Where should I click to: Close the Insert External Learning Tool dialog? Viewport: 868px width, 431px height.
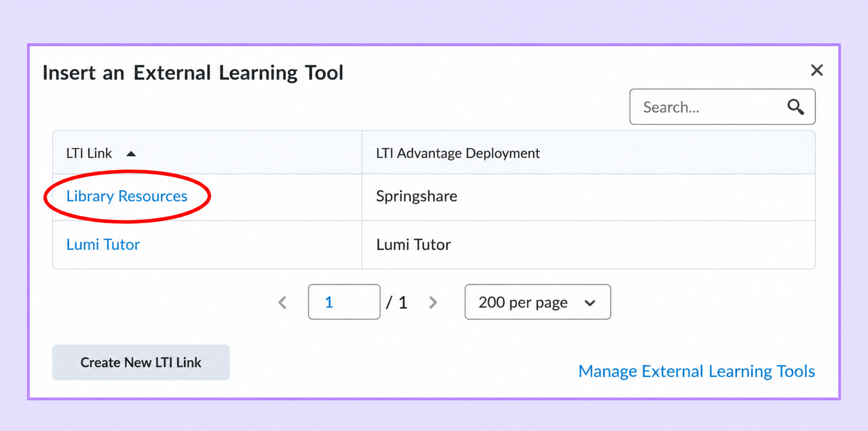click(817, 70)
